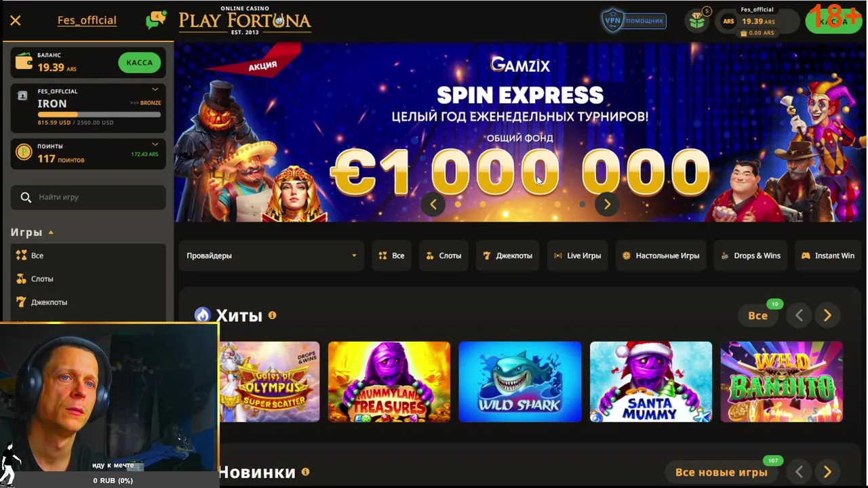868x488 pixels.
Task: Collapse the Игры sidebar section
Action: point(32,232)
